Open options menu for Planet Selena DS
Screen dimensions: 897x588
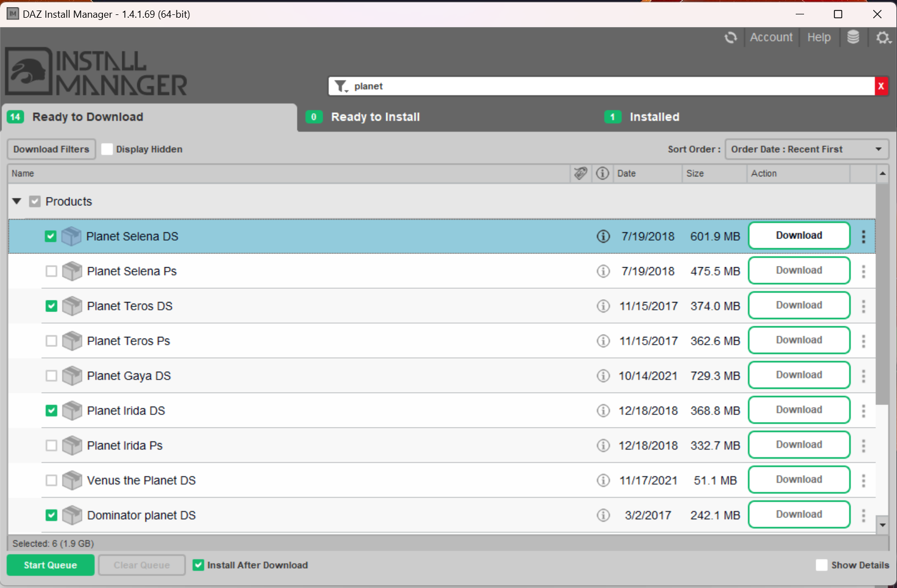coord(863,237)
